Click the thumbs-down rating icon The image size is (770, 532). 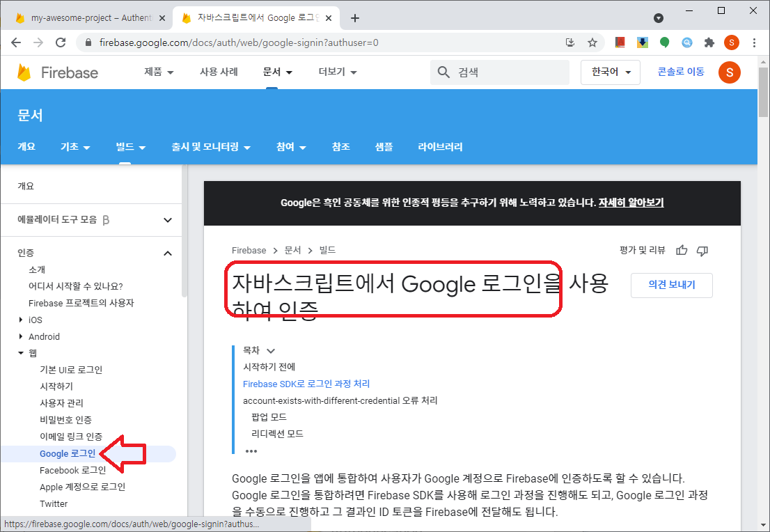[702, 251]
